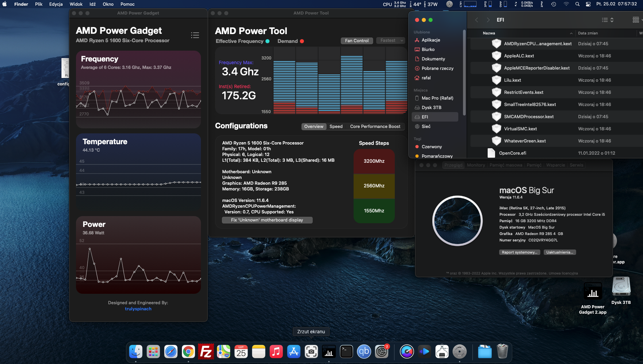Click the Spotlight search icon in menu bar
Screen dimensions: 643x364
click(577, 4)
